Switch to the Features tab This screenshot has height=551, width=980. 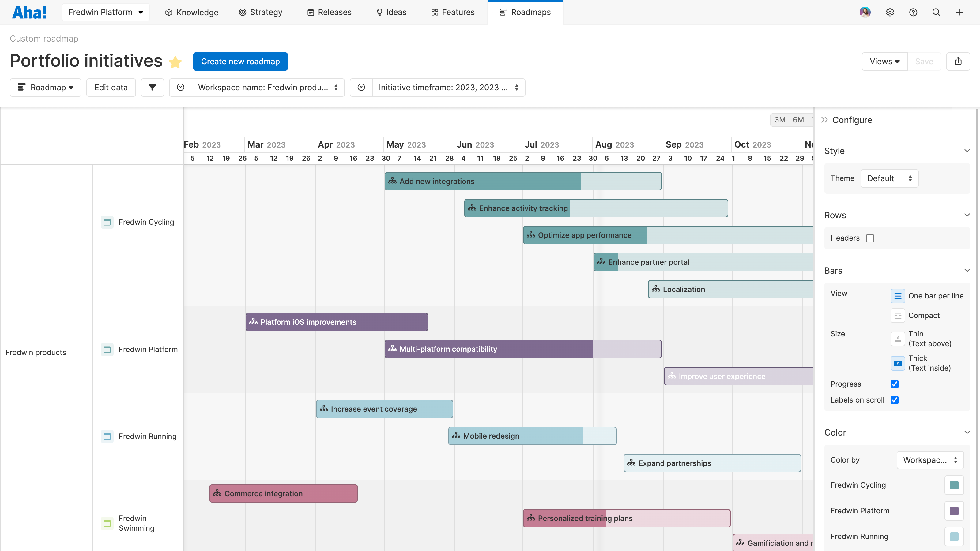[453, 12]
